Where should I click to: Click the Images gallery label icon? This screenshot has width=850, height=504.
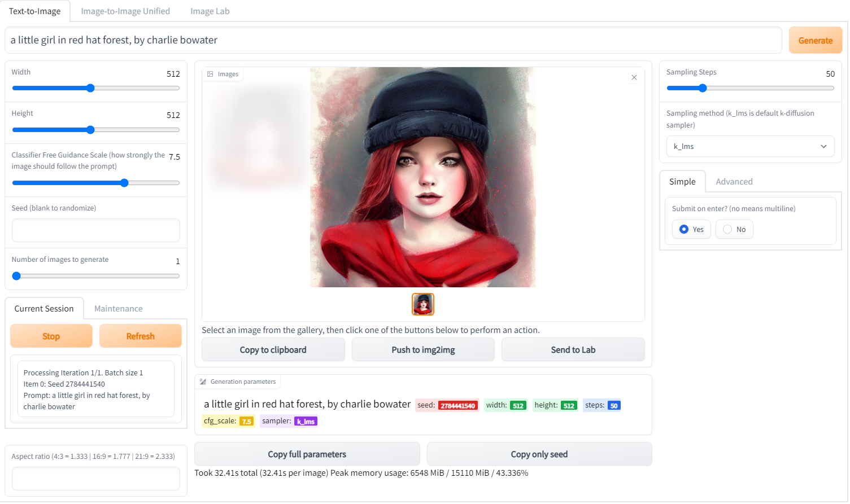pos(210,74)
